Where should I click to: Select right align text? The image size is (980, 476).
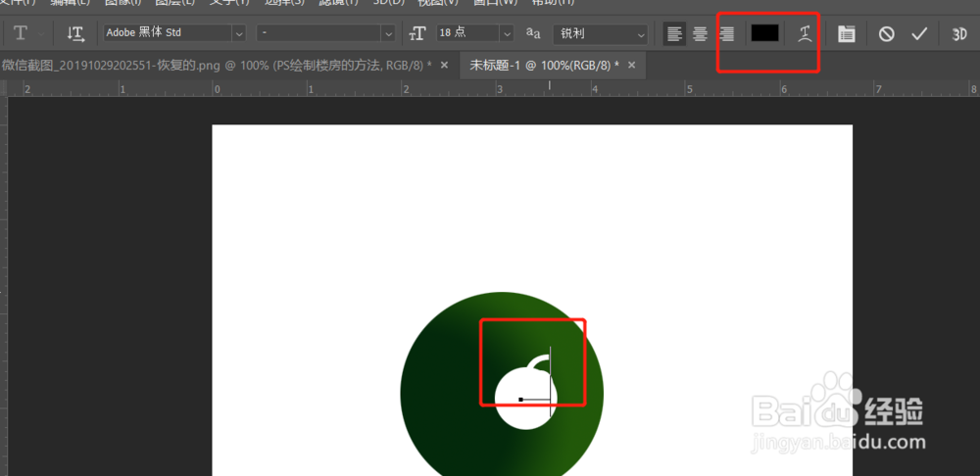[x=726, y=33]
